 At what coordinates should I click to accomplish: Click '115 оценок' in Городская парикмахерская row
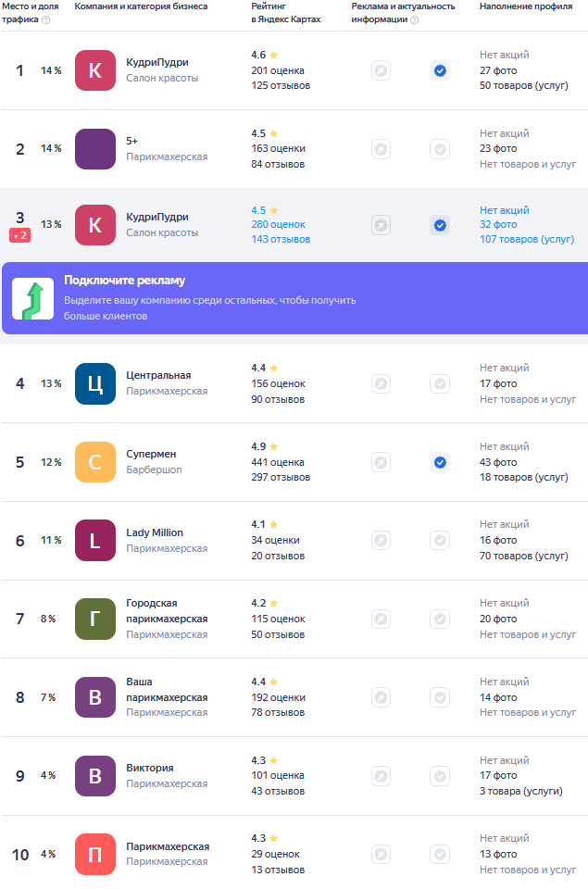coord(279,620)
